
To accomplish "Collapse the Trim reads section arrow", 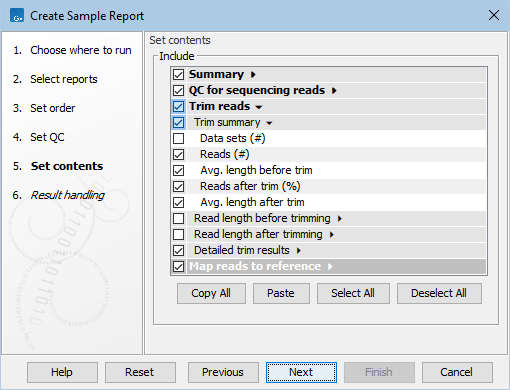I will tap(259, 107).
